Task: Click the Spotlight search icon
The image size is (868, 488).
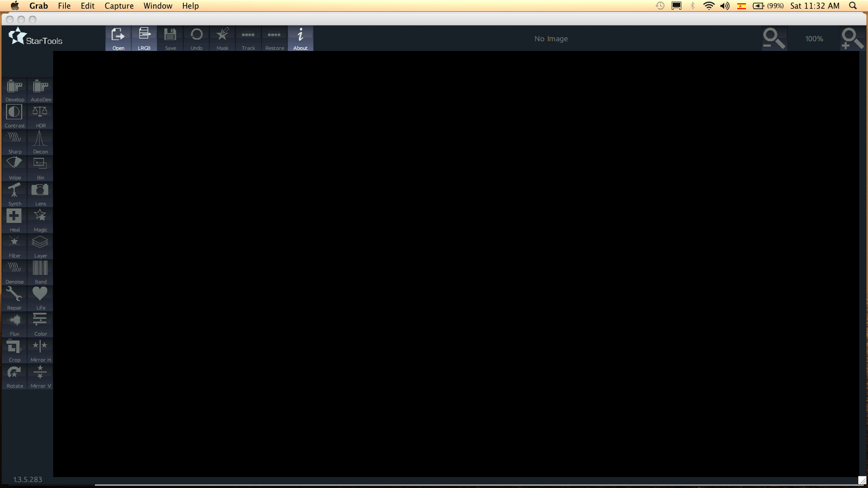Action: coord(853,6)
